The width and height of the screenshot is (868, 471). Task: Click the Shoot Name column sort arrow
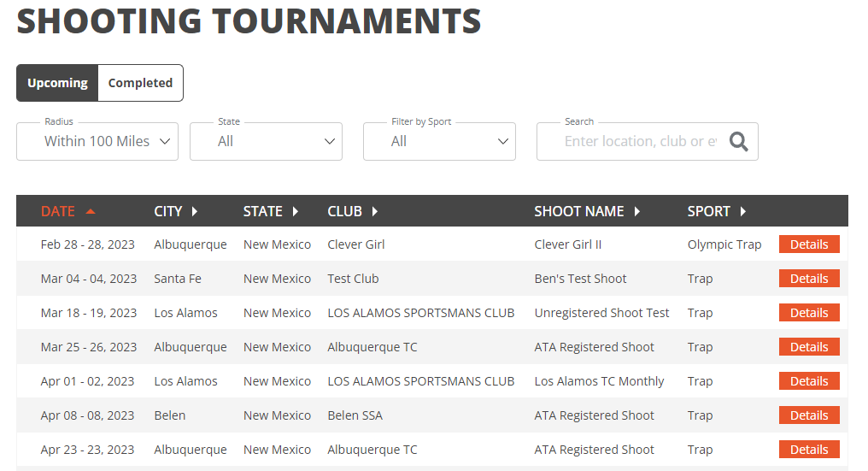(637, 211)
